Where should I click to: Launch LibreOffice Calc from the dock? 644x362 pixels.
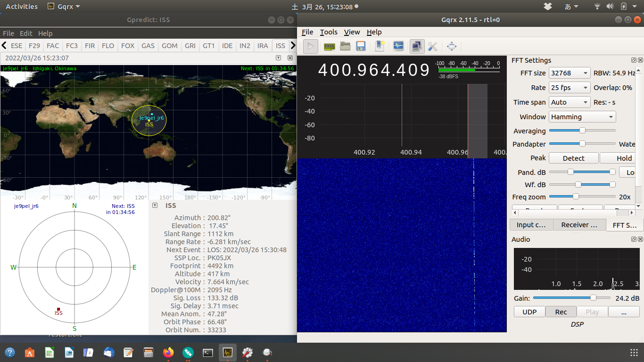(x=49, y=352)
